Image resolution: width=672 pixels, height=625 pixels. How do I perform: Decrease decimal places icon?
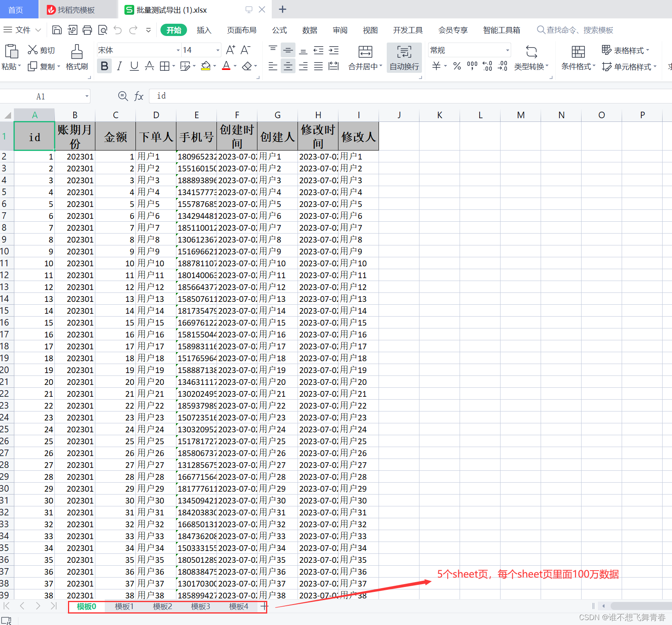(x=503, y=66)
